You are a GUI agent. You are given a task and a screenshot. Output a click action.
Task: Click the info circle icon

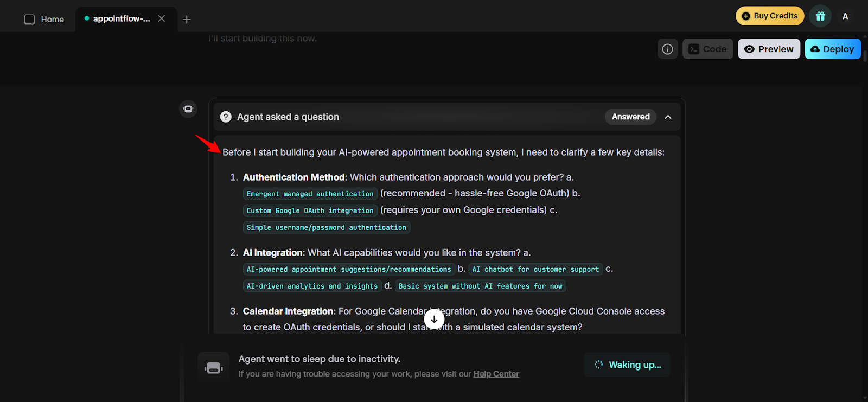(x=668, y=49)
